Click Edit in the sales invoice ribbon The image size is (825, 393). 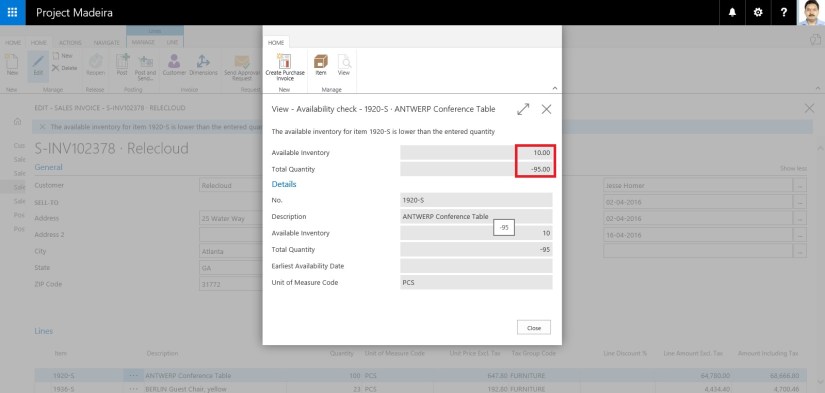38,66
